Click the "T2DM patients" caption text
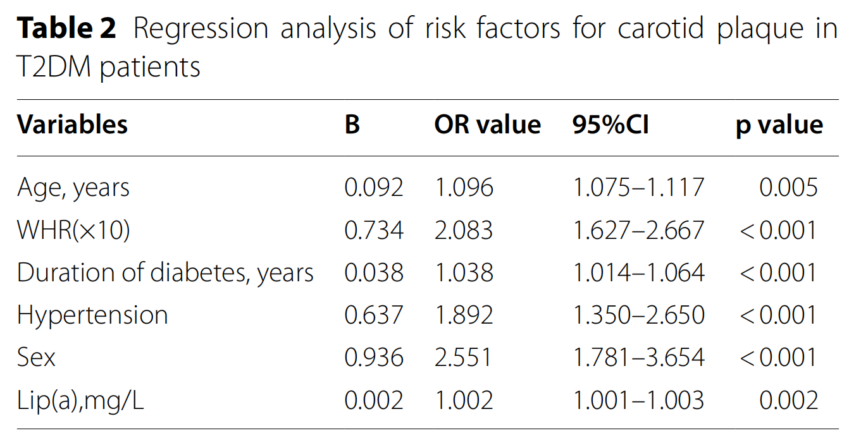The image size is (868, 445). click(108, 67)
